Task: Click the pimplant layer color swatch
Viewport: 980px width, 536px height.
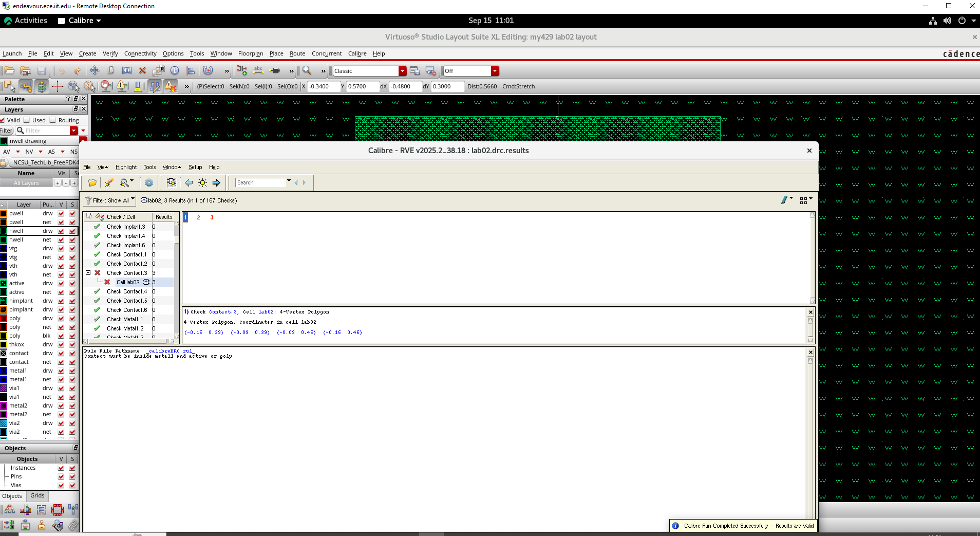Action: tap(4, 310)
